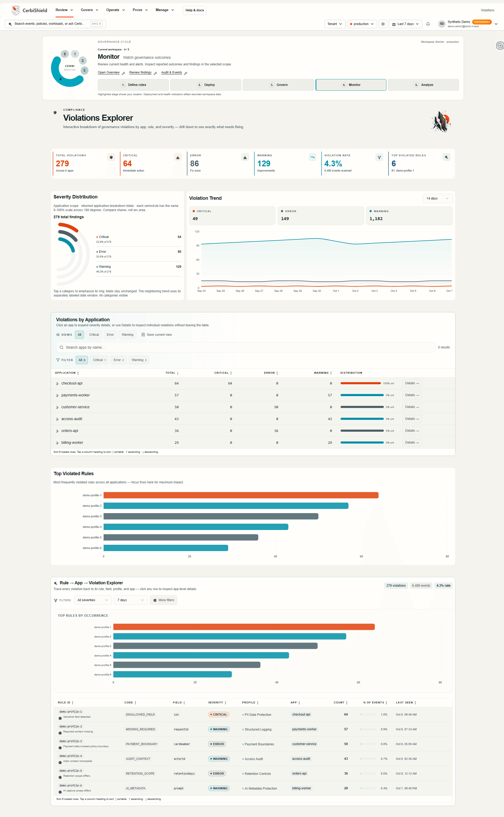The image size is (504, 817).
Task: Click the More filters button
Action: (x=163, y=600)
